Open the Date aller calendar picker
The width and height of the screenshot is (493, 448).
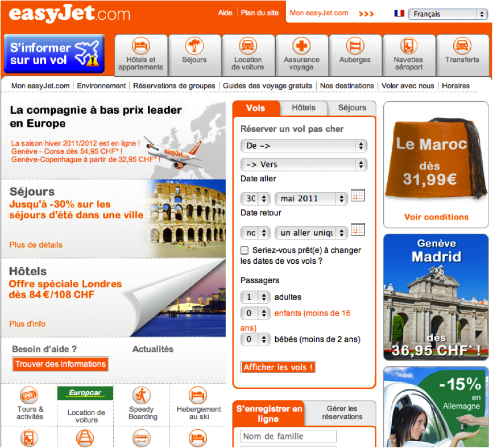tap(358, 195)
